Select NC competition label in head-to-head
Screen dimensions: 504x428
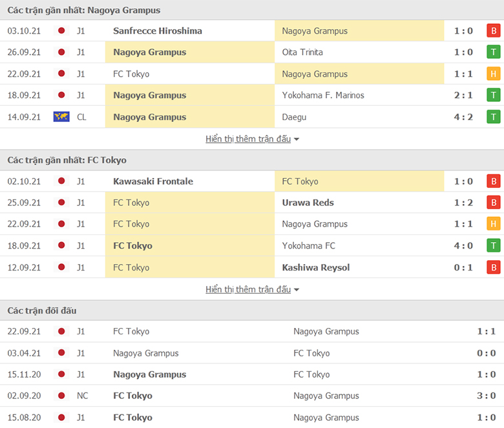click(x=82, y=396)
